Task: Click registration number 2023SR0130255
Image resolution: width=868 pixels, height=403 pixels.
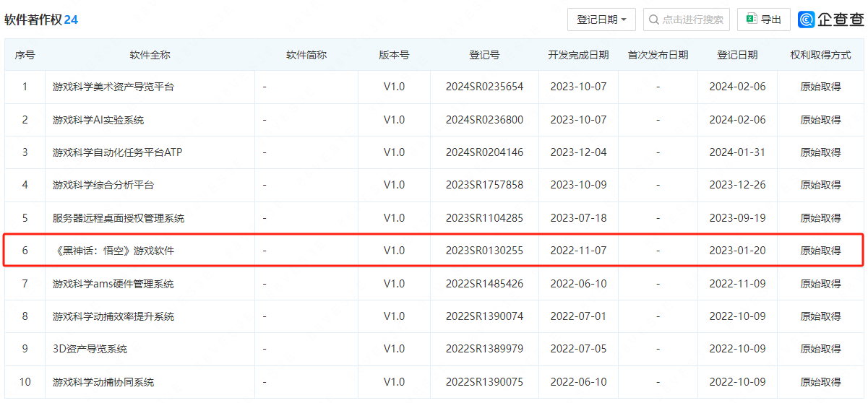Action: coord(484,251)
